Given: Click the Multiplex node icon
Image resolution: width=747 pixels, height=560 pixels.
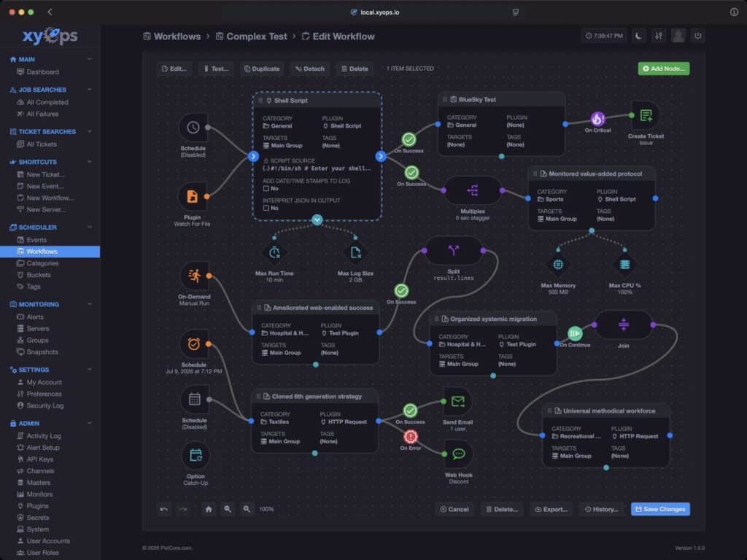Looking at the screenshot, I should (x=472, y=190).
